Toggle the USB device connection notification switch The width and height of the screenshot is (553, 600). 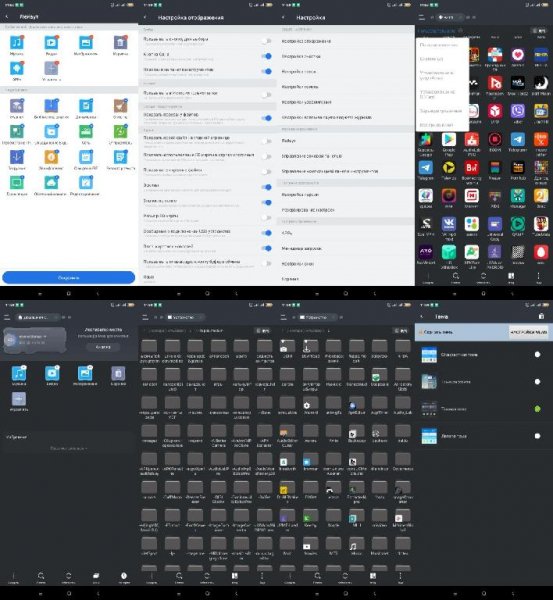(267, 233)
